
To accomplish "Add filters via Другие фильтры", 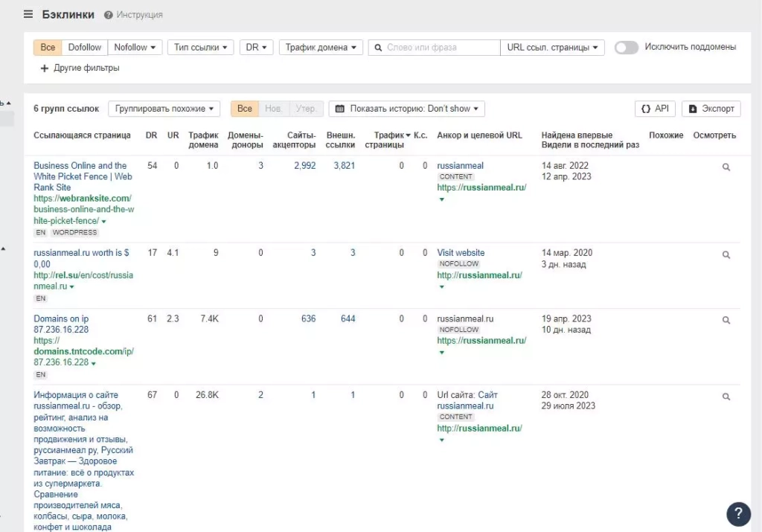I will point(80,68).
